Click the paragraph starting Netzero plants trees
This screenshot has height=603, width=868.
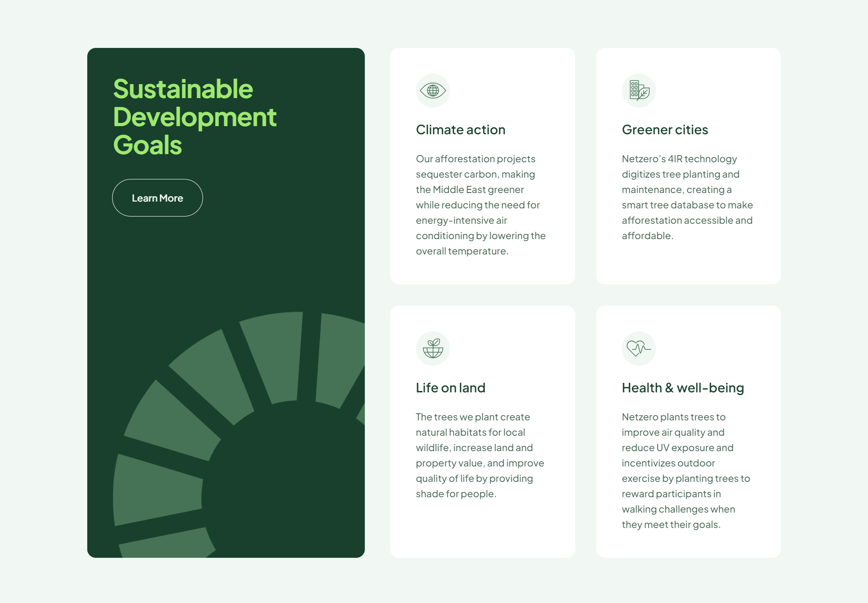[x=686, y=471]
